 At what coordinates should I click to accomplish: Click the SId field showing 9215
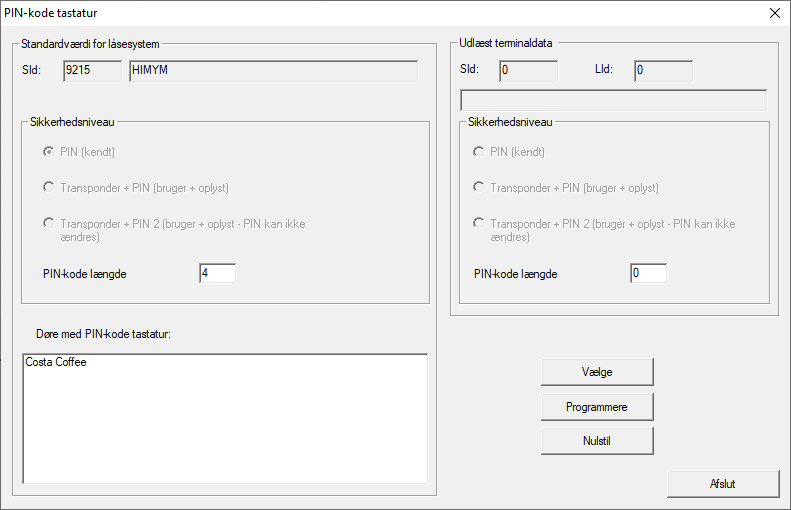coord(91,71)
